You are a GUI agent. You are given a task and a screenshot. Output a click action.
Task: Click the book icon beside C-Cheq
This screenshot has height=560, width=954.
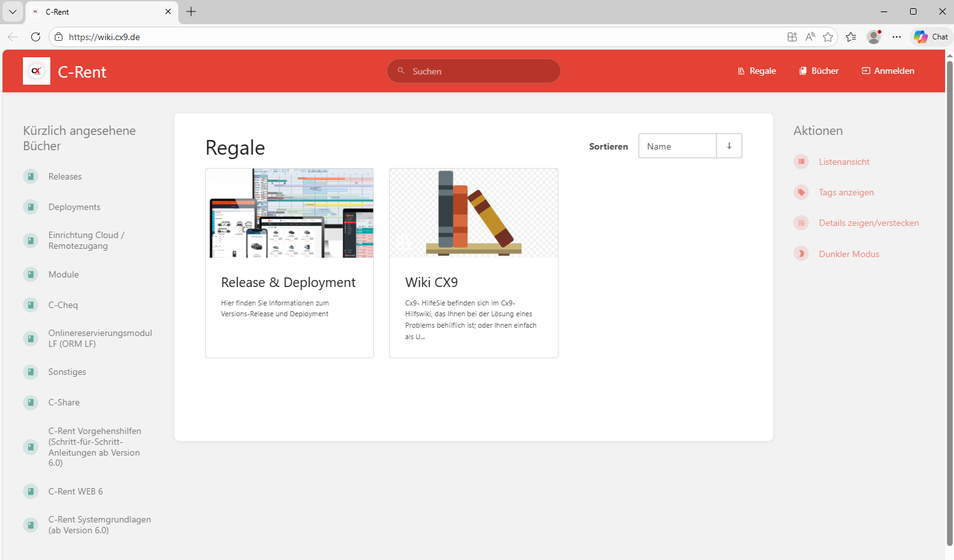pos(31,305)
